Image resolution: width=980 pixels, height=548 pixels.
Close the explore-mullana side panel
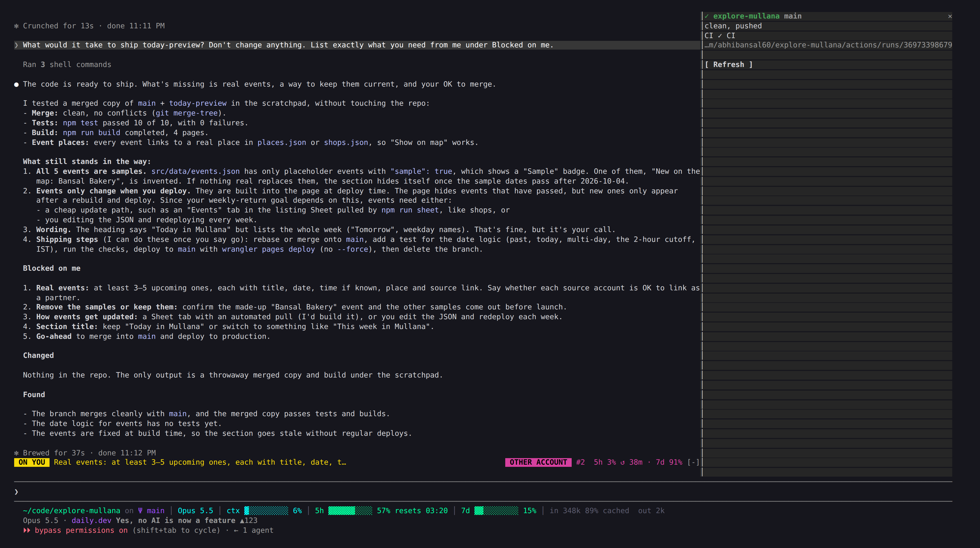pos(950,16)
